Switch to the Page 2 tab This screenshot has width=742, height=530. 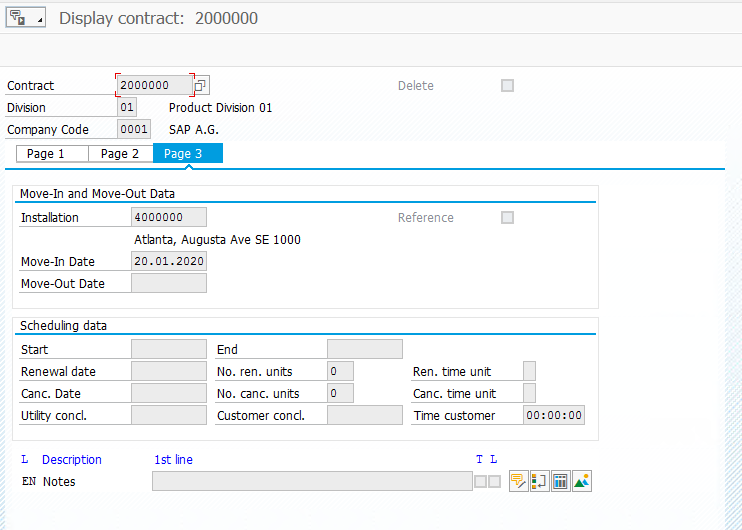coord(121,154)
